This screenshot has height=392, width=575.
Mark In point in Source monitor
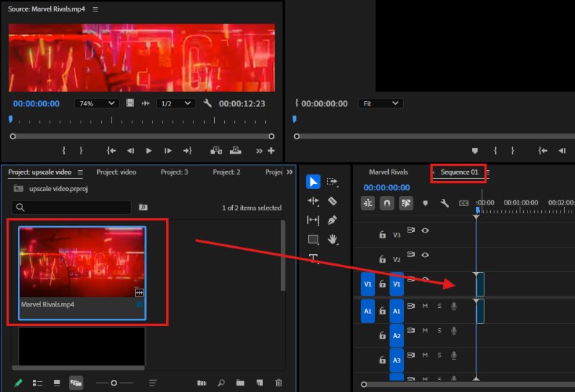tap(64, 151)
